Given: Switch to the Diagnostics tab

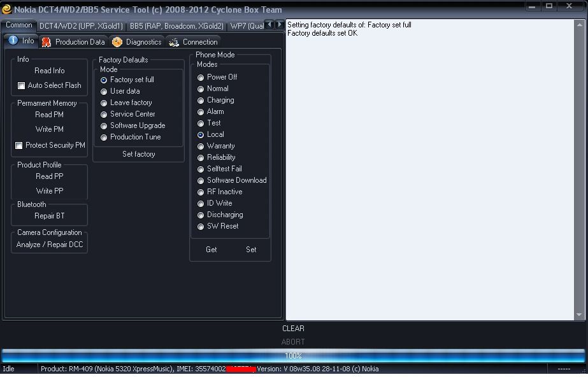Looking at the screenshot, I should (x=136, y=42).
